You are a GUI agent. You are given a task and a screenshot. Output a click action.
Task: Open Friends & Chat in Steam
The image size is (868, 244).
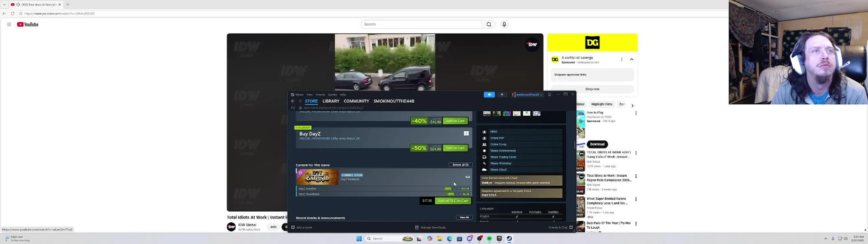coord(560,227)
